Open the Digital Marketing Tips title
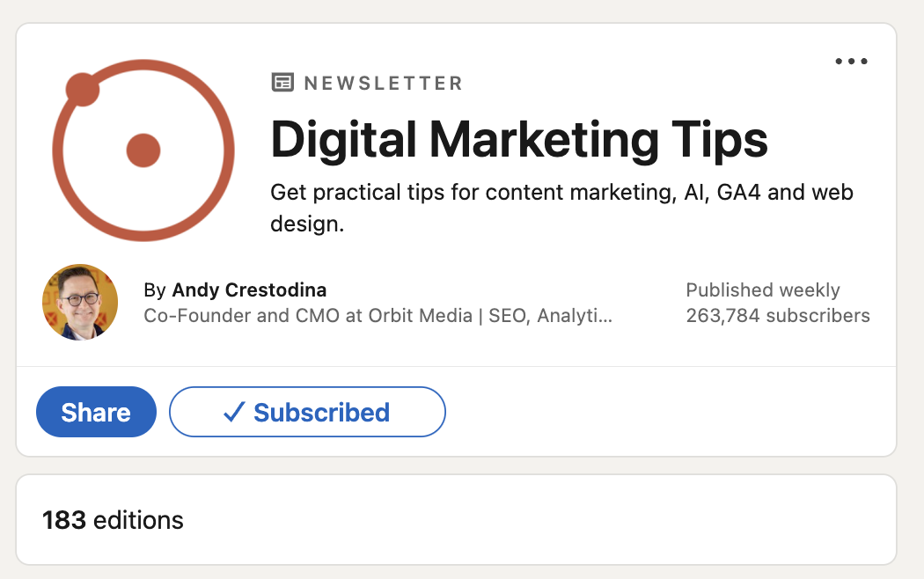Image resolution: width=924 pixels, height=579 pixels. (519, 139)
